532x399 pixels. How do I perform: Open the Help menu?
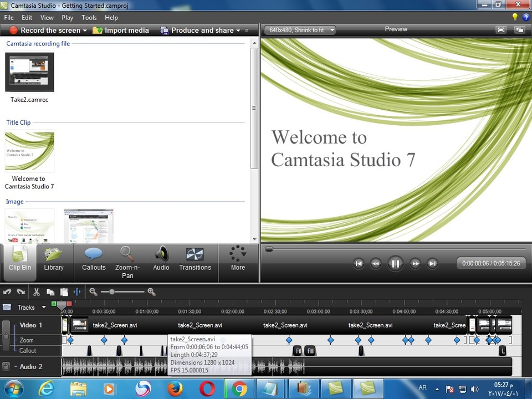[111, 18]
